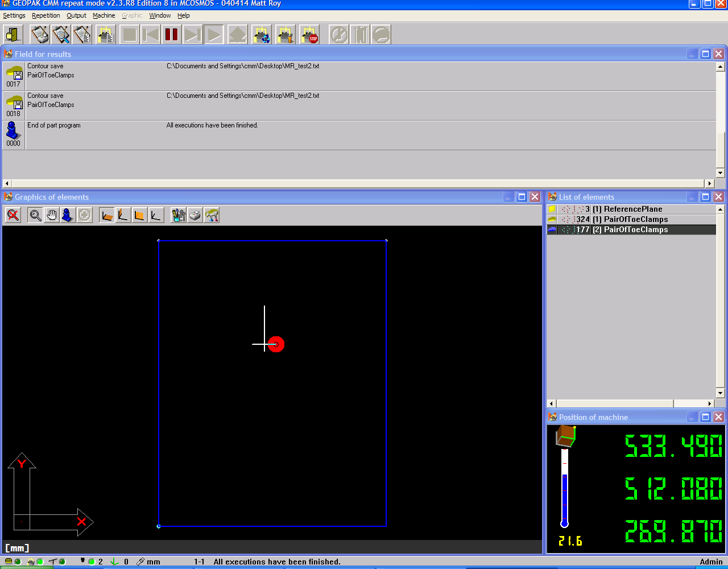The height and width of the screenshot is (569, 728).
Task: Click the clipboard print icon in the top toolbar
Action: [x=40, y=35]
